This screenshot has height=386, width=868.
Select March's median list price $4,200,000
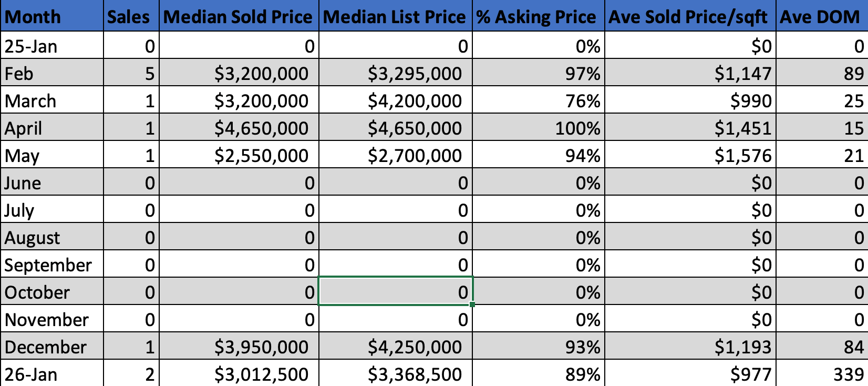click(x=396, y=101)
